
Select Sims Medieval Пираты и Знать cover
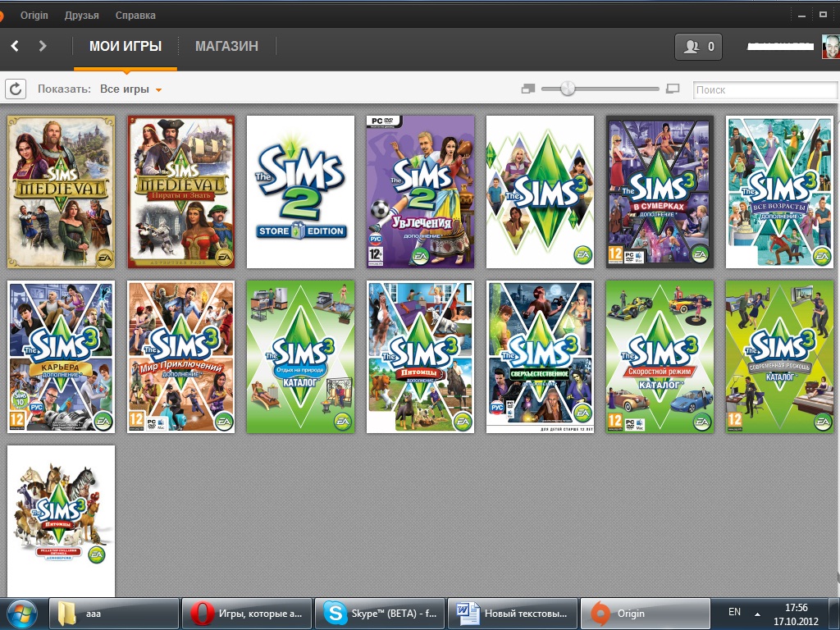(x=181, y=192)
